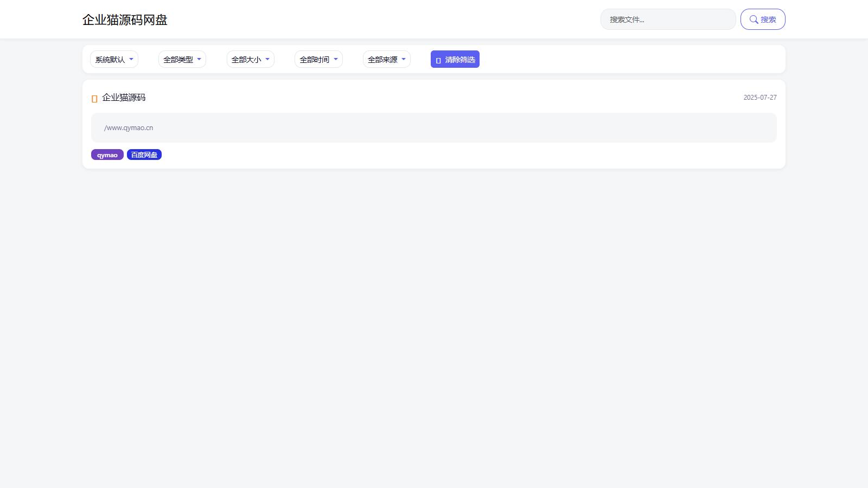Open the 企业猫源码网盘 site title link
Viewport: 868px width, 488px height.
click(x=125, y=20)
